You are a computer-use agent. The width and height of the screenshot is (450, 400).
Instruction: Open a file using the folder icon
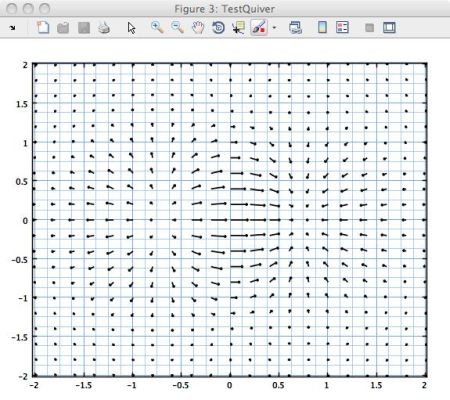pos(63,28)
